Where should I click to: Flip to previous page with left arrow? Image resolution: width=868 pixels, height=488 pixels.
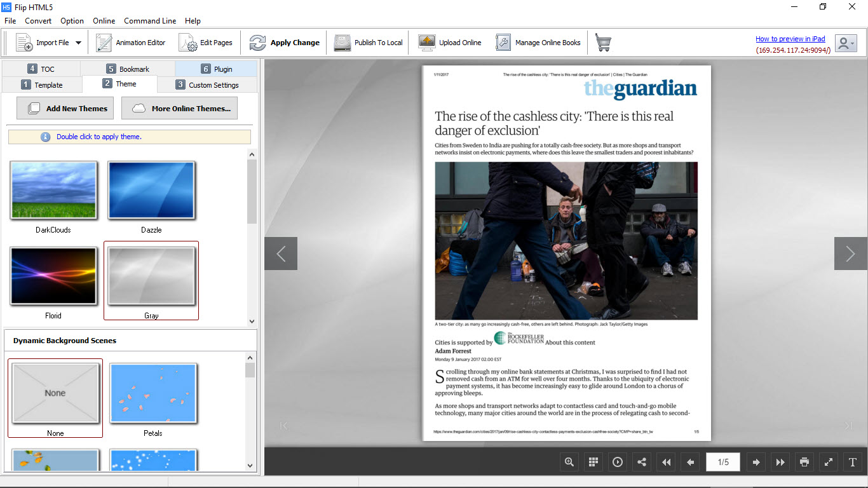tap(281, 254)
